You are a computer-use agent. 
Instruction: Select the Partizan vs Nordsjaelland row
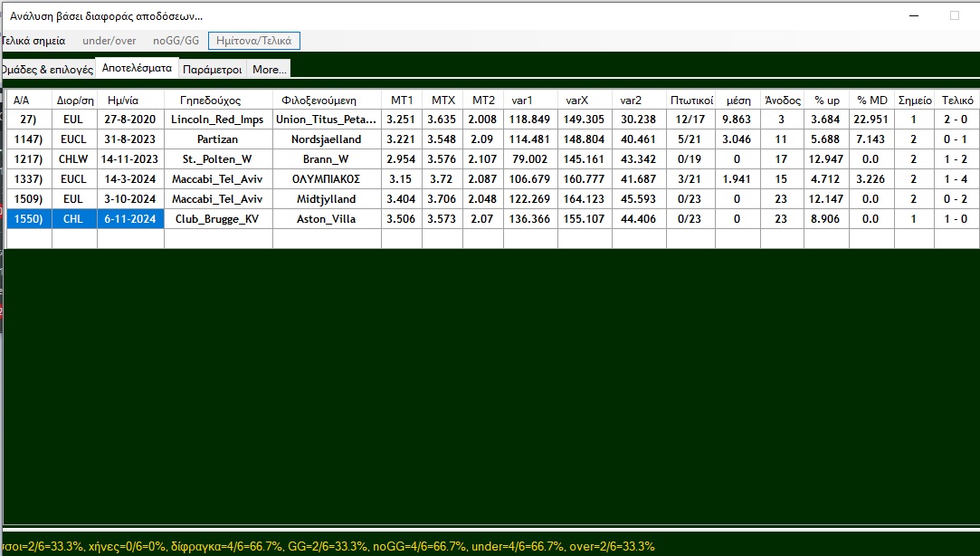pyautogui.click(x=218, y=139)
